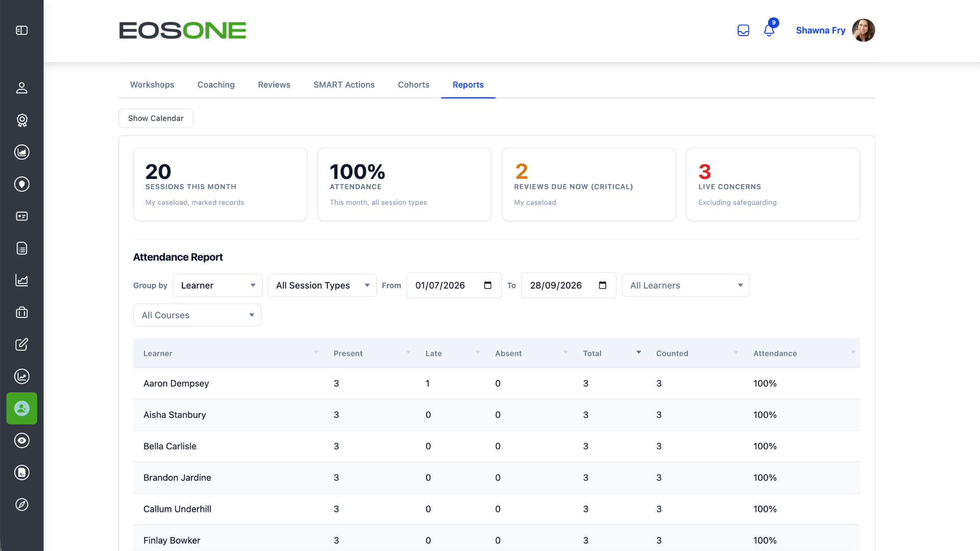This screenshot has height=551, width=980.
Task: Open the From date calendar picker icon
Action: pyautogui.click(x=487, y=285)
